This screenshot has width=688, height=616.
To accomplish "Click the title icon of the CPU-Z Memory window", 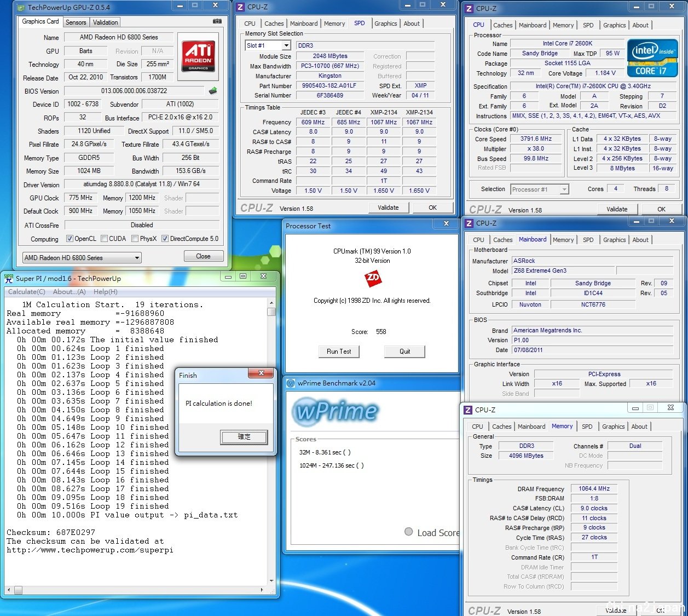I will tap(468, 410).
